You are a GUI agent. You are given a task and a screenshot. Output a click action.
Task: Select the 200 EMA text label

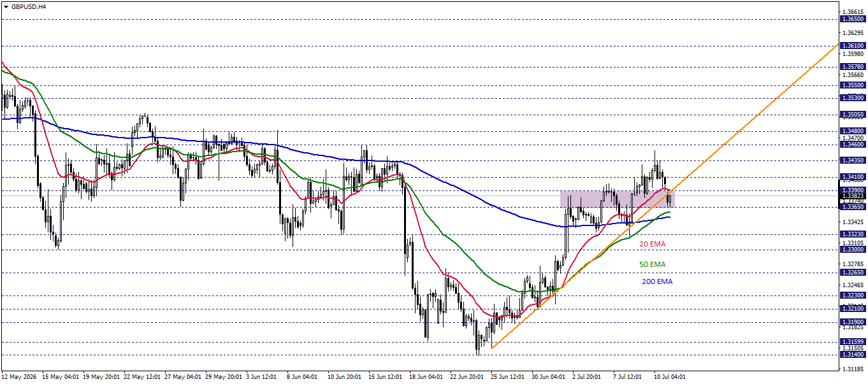coord(657,281)
